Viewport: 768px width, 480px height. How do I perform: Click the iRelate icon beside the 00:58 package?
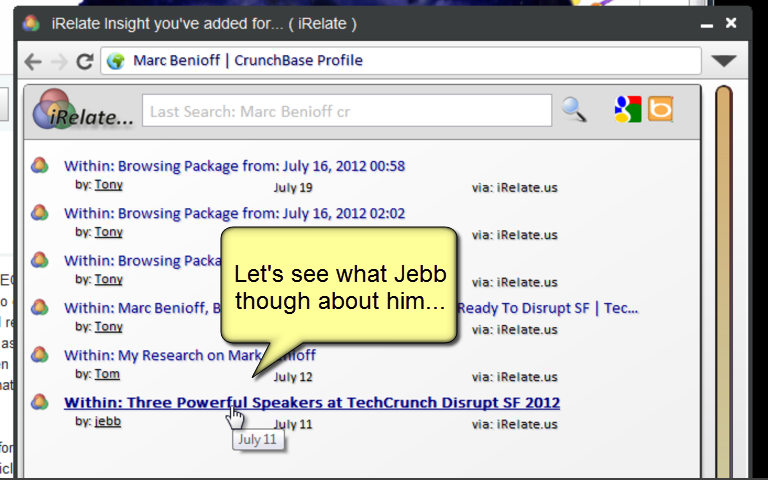point(40,165)
